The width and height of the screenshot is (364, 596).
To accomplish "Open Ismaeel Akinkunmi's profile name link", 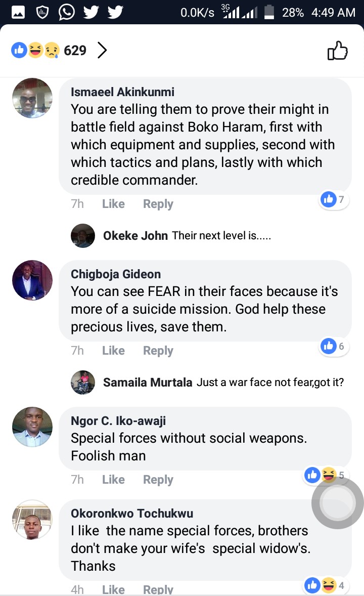I will (122, 92).
